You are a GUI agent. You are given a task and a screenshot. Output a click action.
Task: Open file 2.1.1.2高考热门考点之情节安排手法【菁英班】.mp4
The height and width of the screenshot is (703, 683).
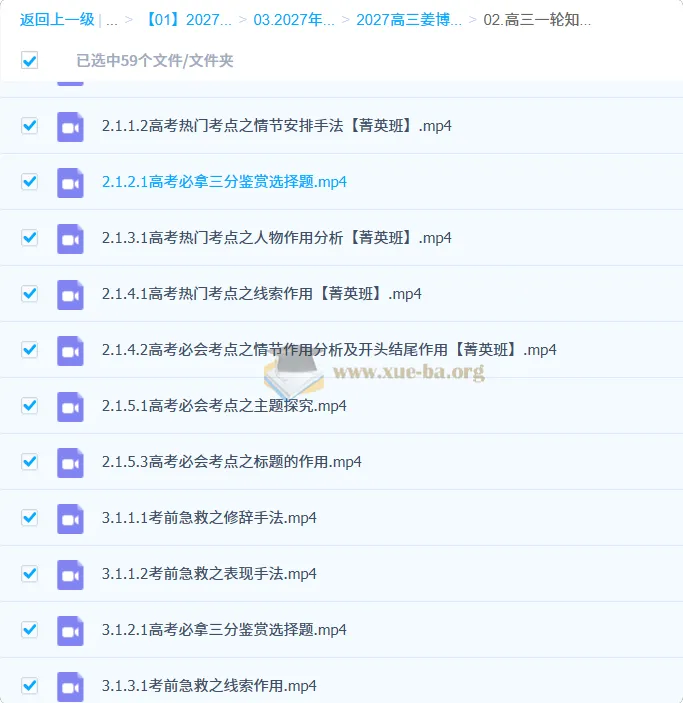pyautogui.click(x=276, y=126)
